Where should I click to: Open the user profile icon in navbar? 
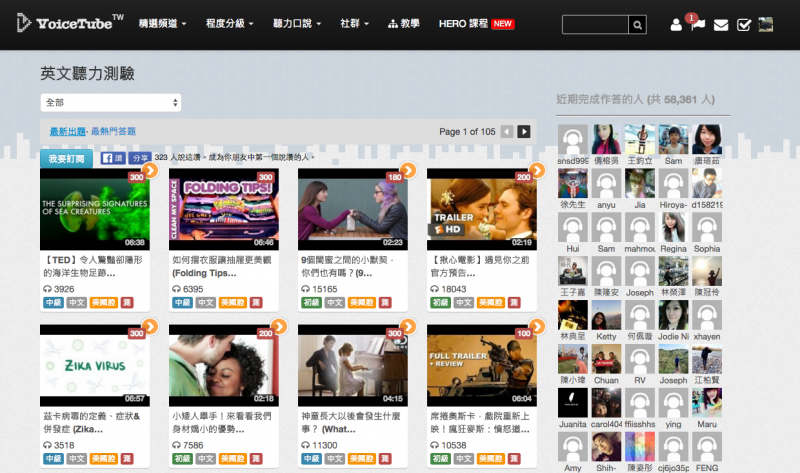[x=676, y=25]
